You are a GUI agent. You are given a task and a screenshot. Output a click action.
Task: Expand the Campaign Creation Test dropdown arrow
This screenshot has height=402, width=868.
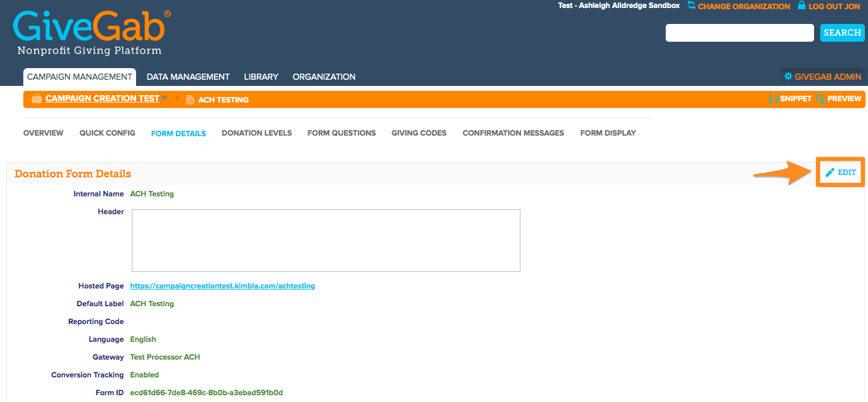click(x=164, y=98)
